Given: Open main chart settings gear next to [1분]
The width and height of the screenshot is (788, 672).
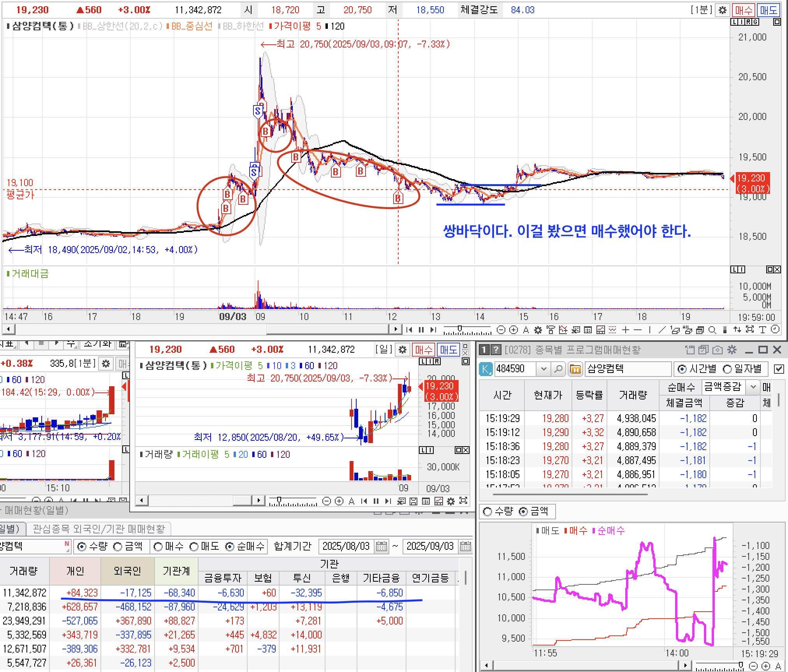Looking at the screenshot, I should tap(723, 10).
